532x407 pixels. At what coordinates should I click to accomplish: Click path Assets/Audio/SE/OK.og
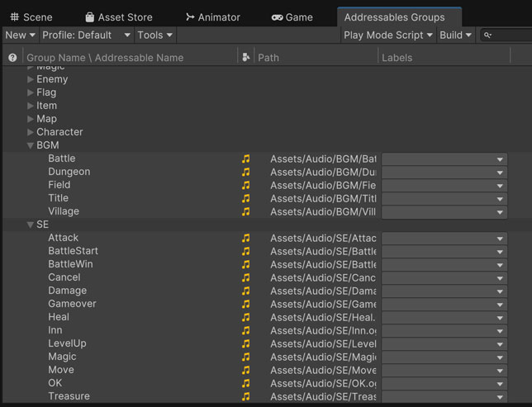[x=323, y=384]
